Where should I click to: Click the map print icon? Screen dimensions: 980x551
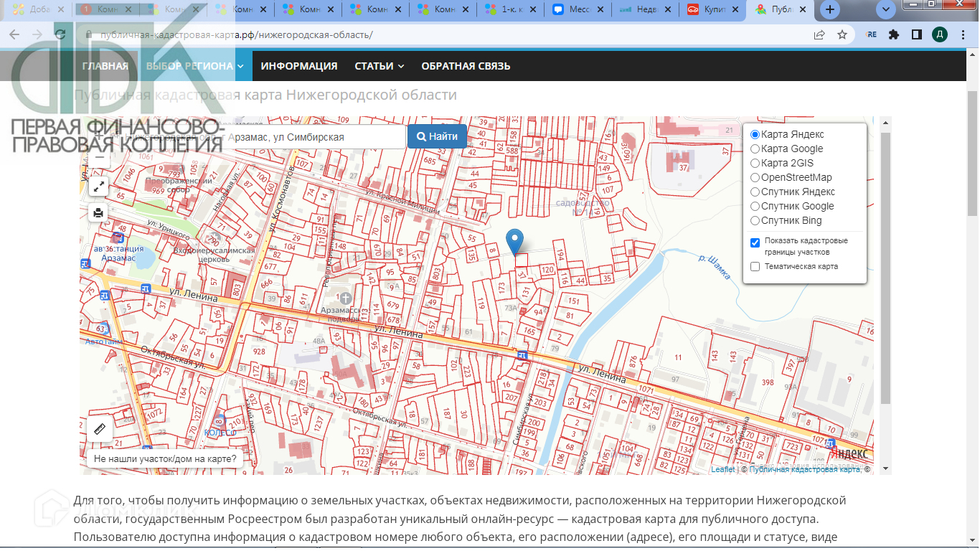[x=98, y=213]
